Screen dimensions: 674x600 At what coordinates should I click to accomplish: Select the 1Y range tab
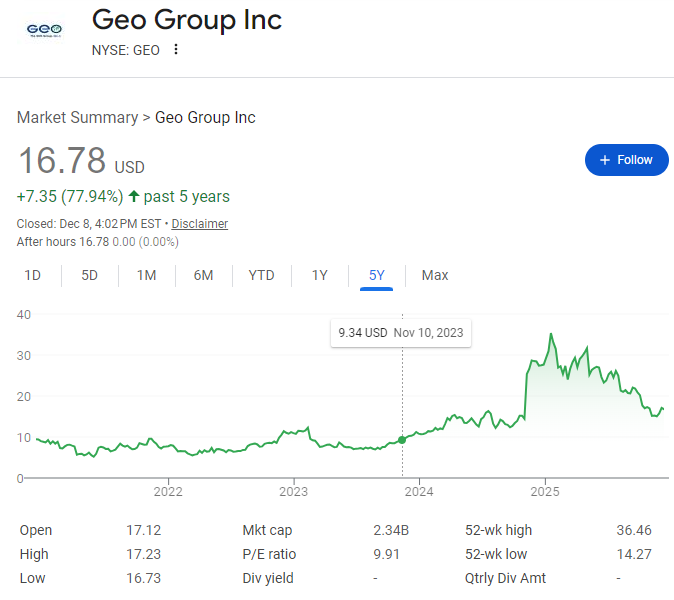coord(319,275)
